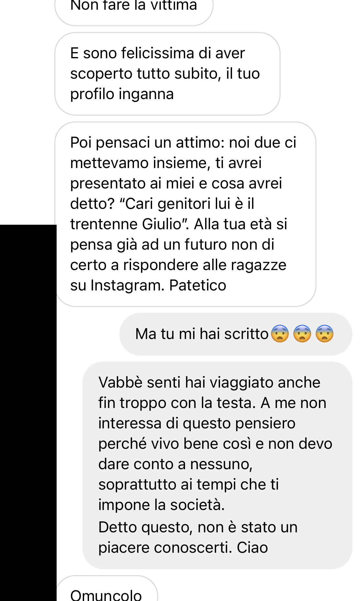Tap the 'impone la società.' text line
The width and height of the screenshot is (364, 601).
pos(161,505)
